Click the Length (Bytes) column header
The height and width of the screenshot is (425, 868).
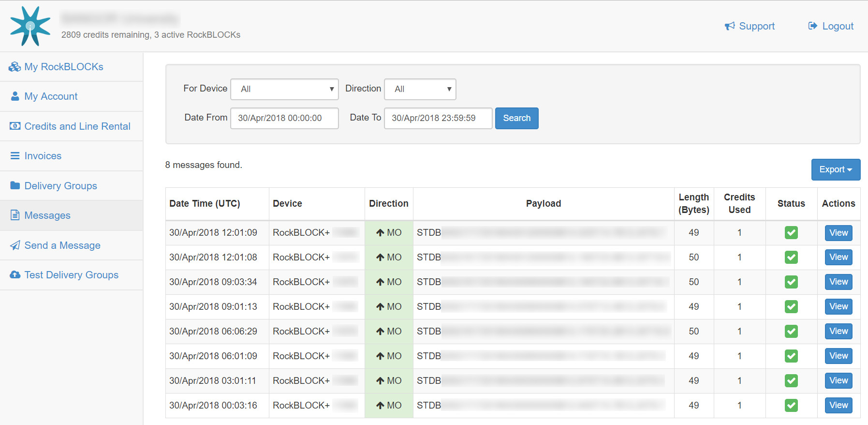(x=694, y=204)
